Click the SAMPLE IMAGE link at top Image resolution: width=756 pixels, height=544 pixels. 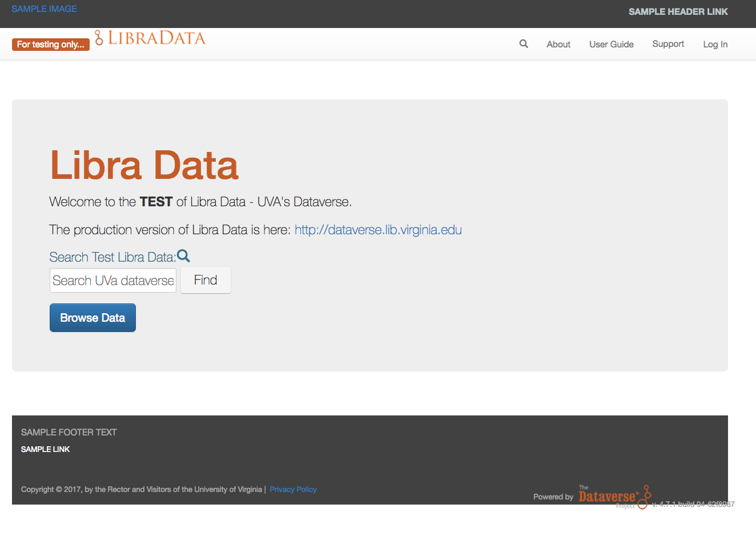pos(44,9)
